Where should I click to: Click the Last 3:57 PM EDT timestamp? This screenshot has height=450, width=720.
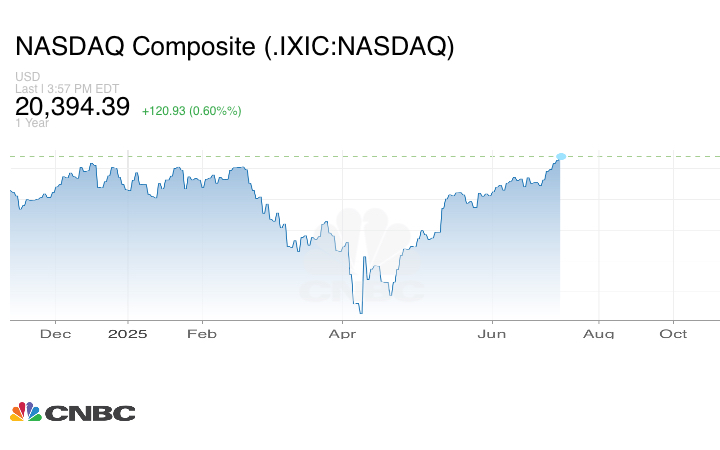(67, 89)
